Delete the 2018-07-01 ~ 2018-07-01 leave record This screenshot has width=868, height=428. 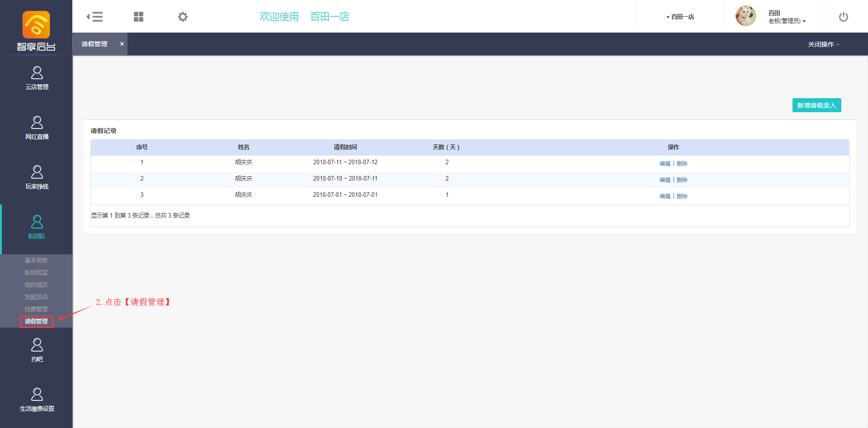tap(682, 196)
